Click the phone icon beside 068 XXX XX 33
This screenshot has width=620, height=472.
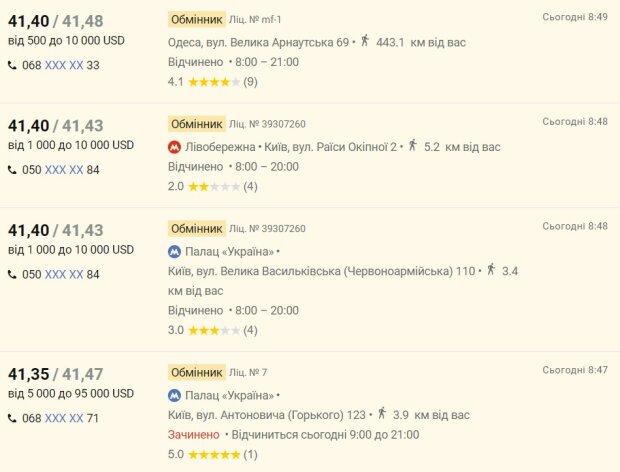click(x=12, y=65)
